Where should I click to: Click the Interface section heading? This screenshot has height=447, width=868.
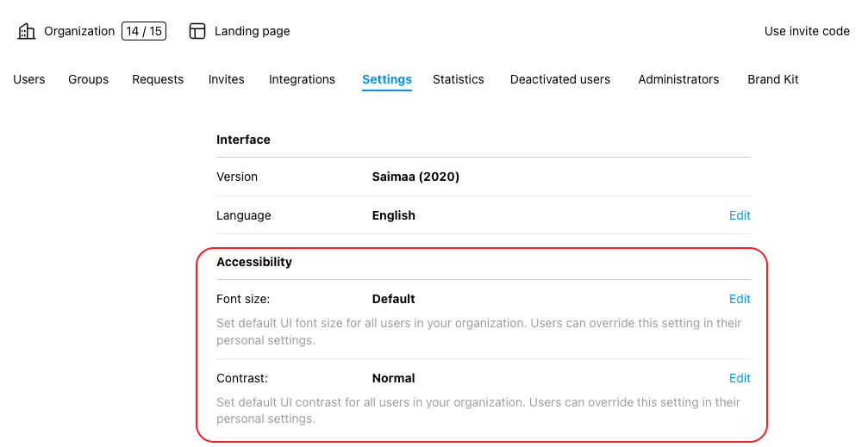coord(243,140)
